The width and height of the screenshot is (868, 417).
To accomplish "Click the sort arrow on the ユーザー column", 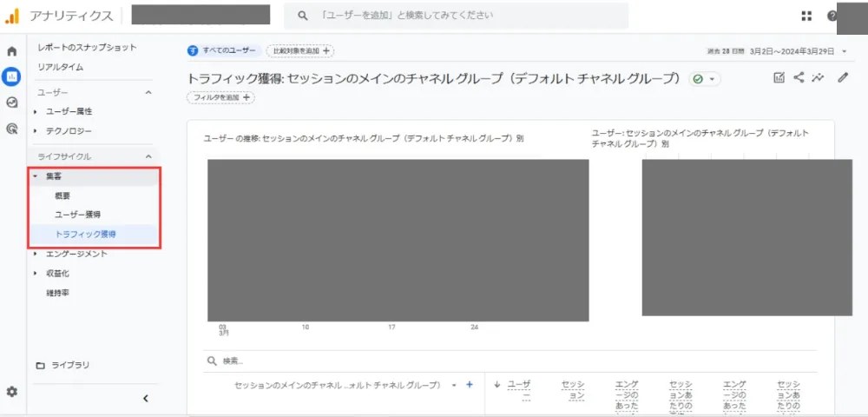I will pyautogui.click(x=496, y=384).
